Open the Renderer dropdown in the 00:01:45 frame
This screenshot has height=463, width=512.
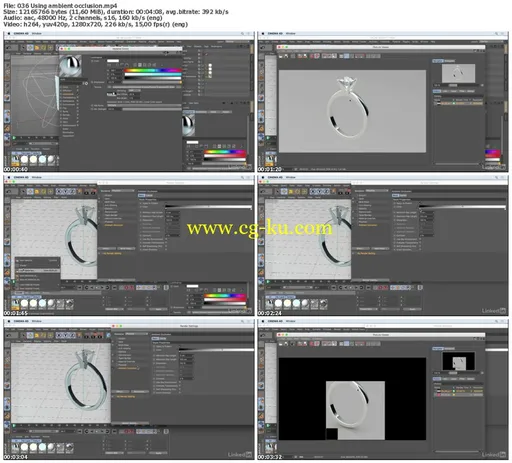[124, 191]
